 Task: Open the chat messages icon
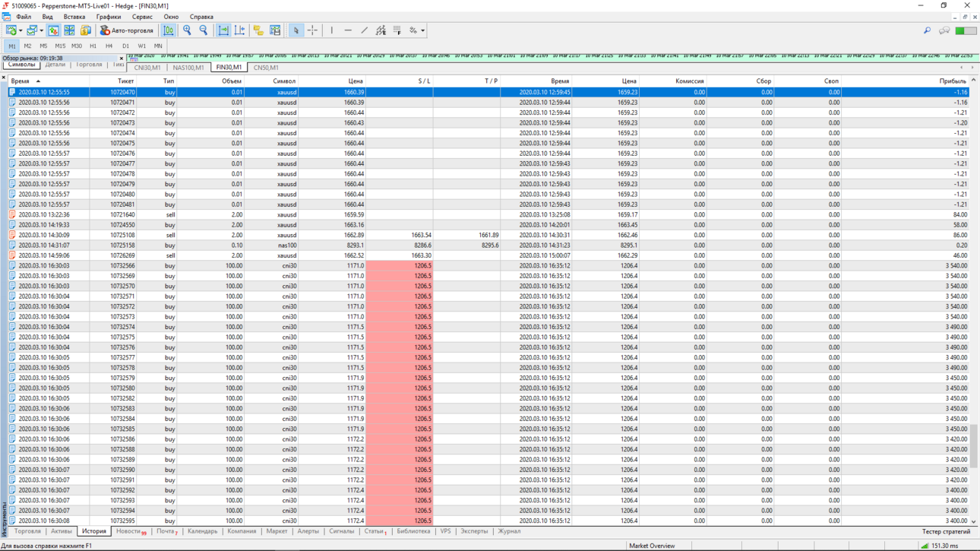pyautogui.click(x=944, y=30)
